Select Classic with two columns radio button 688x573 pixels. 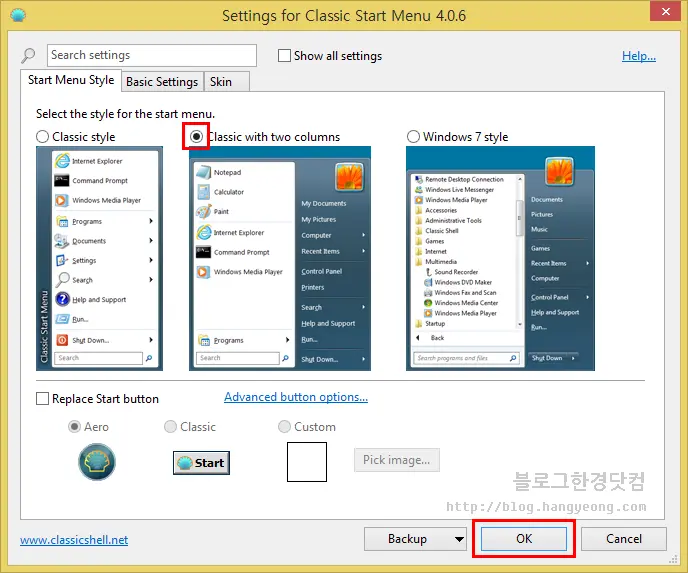[x=196, y=136]
